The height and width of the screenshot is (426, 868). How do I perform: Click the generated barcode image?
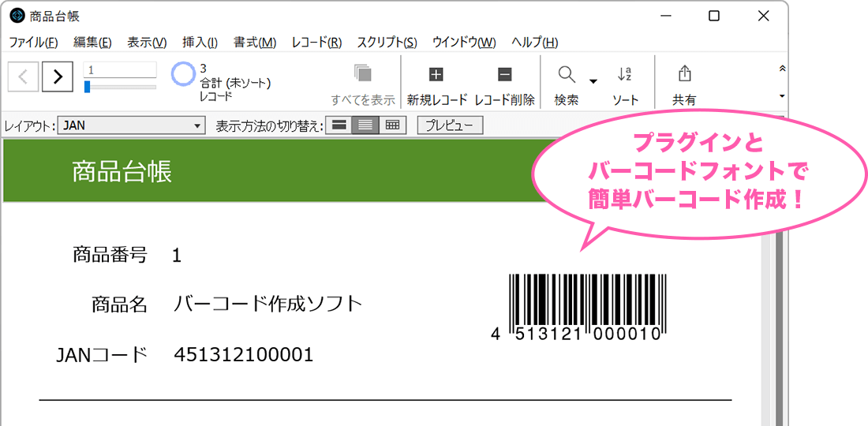[578, 308]
